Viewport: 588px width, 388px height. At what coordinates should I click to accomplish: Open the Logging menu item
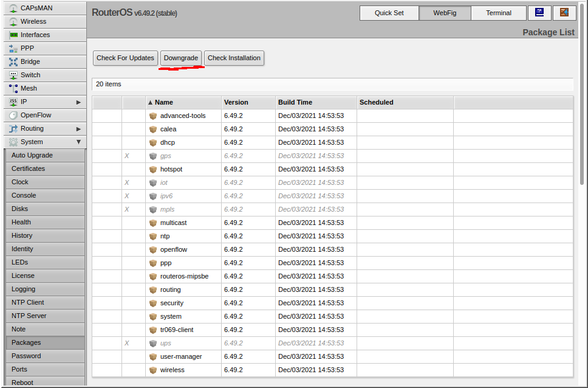pyautogui.click(x=46, y=289)
